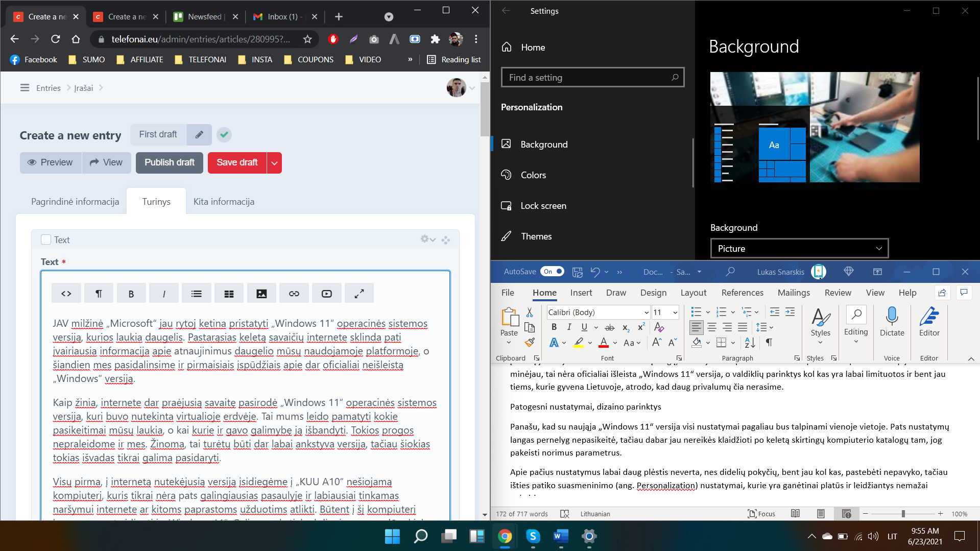Toggle AutoSave switch in Word
The height and width of the screenshot is (551, 980).
tap(553, 272)
